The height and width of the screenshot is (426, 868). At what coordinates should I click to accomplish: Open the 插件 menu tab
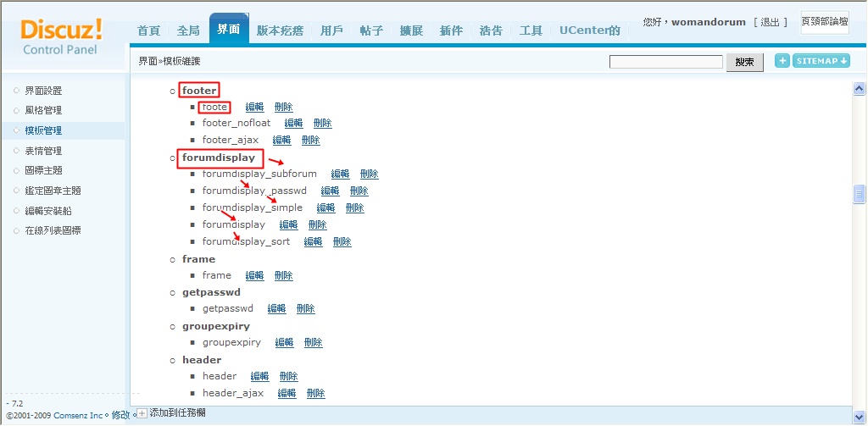point(451,30)
